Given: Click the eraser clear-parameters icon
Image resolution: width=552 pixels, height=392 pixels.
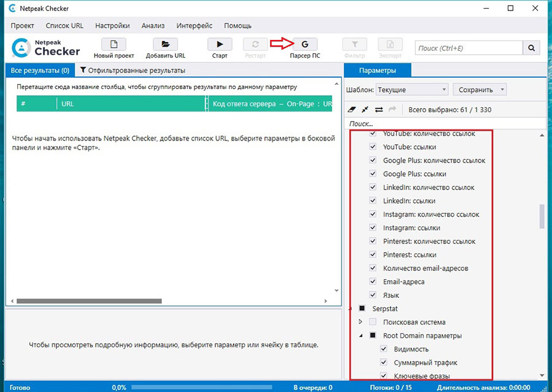Looking at the screenshot, I should click(351, 110).
